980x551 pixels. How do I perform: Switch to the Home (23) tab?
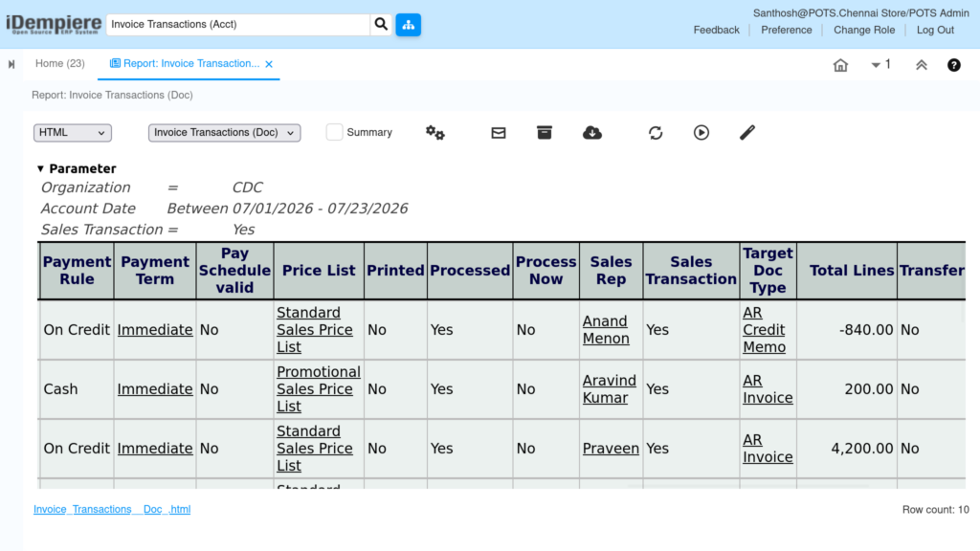[60, 64]
